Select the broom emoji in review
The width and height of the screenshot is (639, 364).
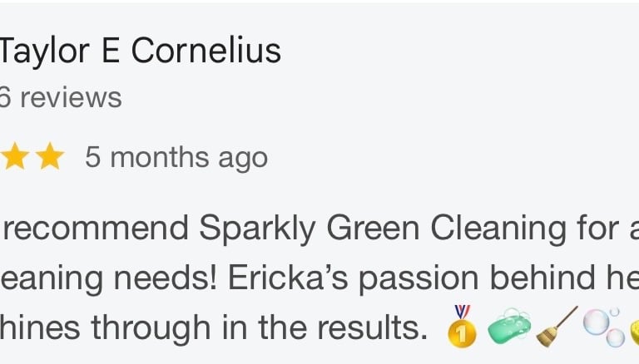[557, 327]
